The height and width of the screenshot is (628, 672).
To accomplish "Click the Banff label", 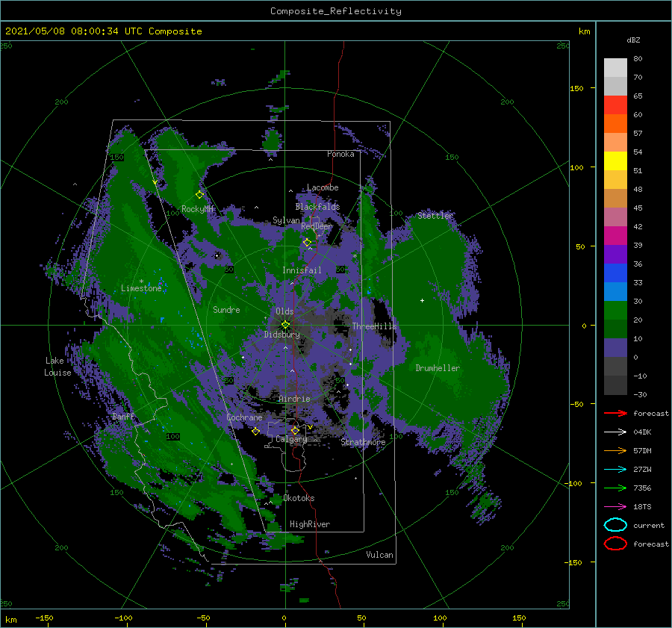I will coord(123,417).
